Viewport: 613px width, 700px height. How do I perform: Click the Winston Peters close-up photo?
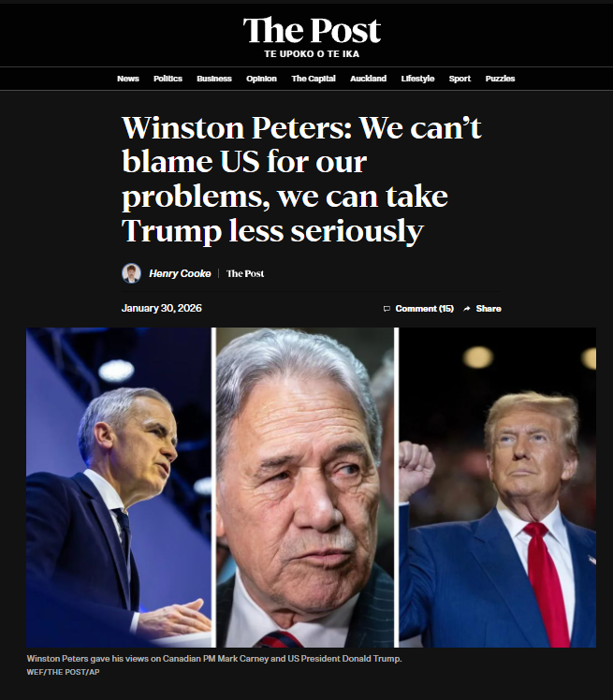coord(305,488)
